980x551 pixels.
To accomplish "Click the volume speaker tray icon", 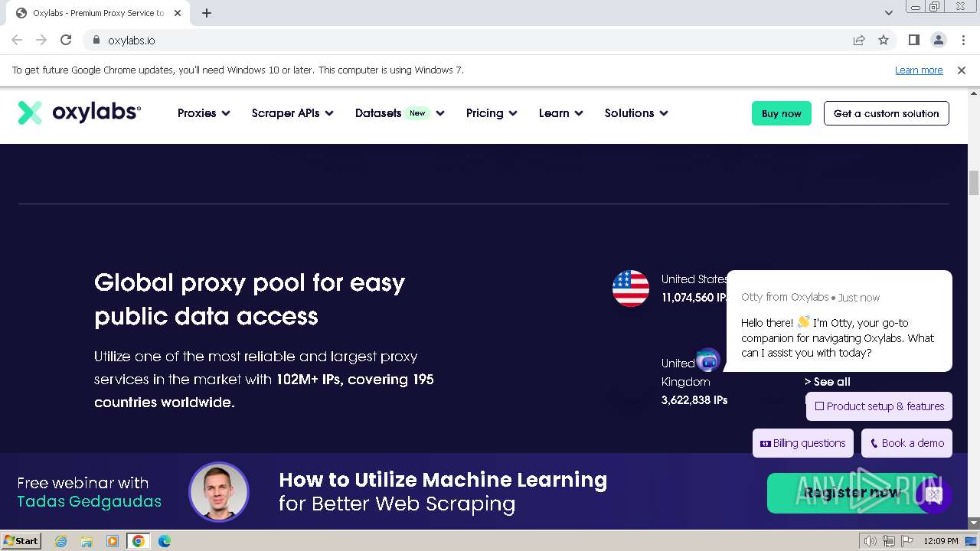I will click(870, 541).
